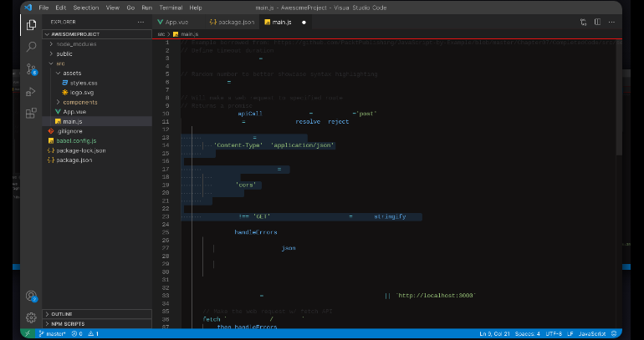Open the Explorer view in activity bar
This screenshot has height=340, width=644.
(x=31, y=25)
